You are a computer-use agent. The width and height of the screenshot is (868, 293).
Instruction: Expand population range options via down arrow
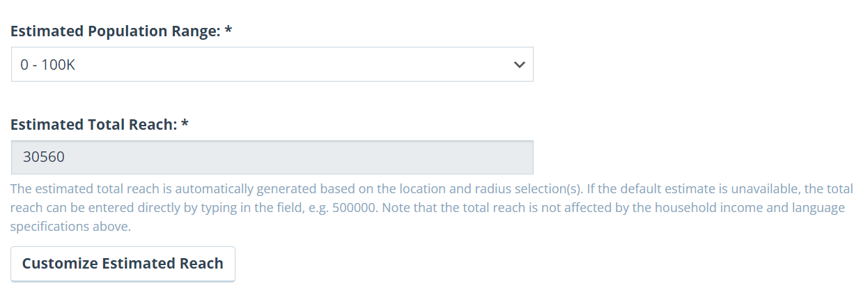(x=519, y=65)
